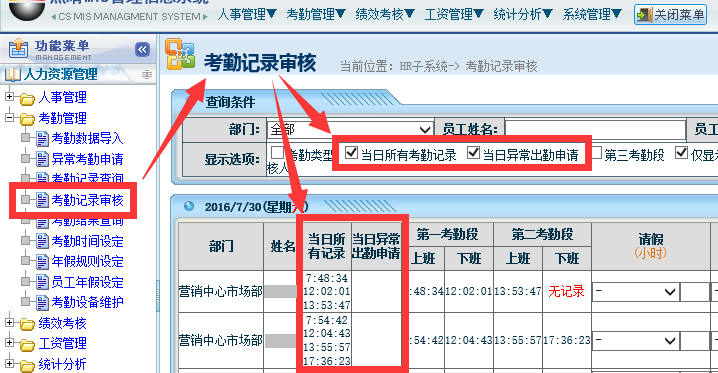718x373 pixels.
Task: Open 员工年假设定 in the sidebar
Action: pos(87,282)
